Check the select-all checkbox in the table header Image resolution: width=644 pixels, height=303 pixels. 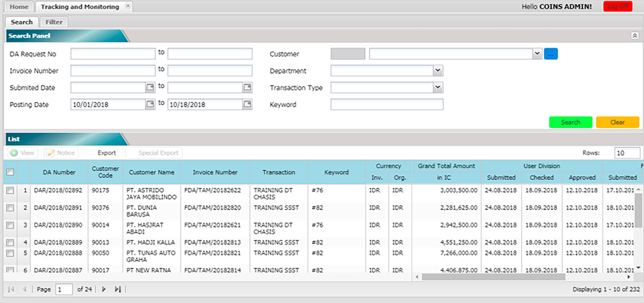10,172
